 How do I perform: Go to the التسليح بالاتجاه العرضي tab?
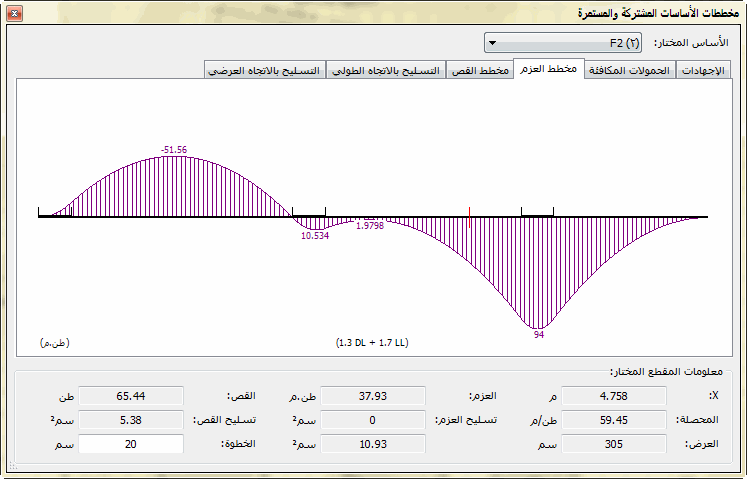coord(265,70)
